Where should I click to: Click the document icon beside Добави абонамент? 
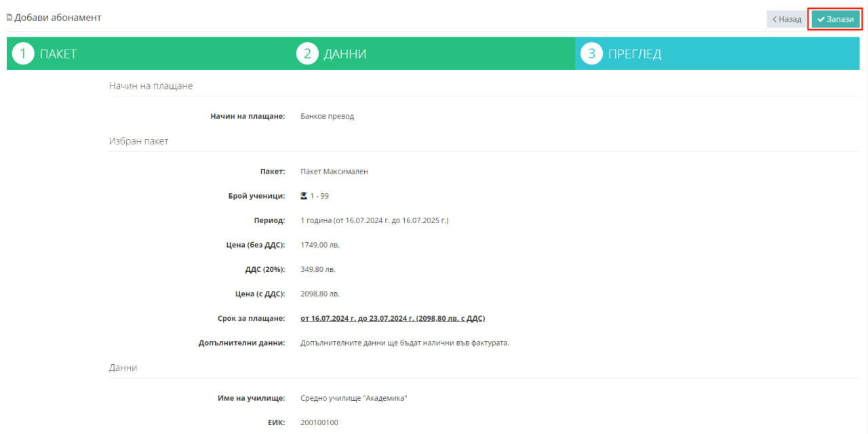9,18
